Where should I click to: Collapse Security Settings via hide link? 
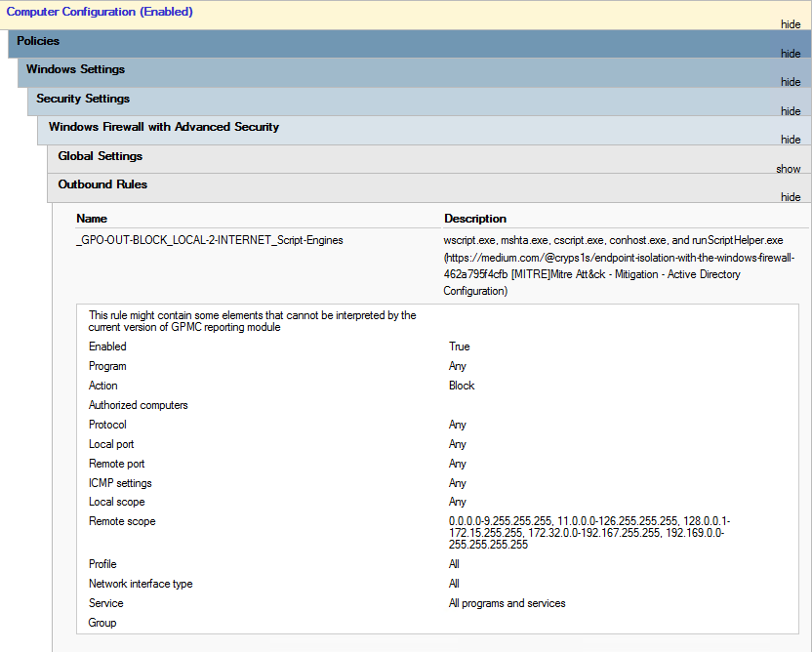coord(791,111)
